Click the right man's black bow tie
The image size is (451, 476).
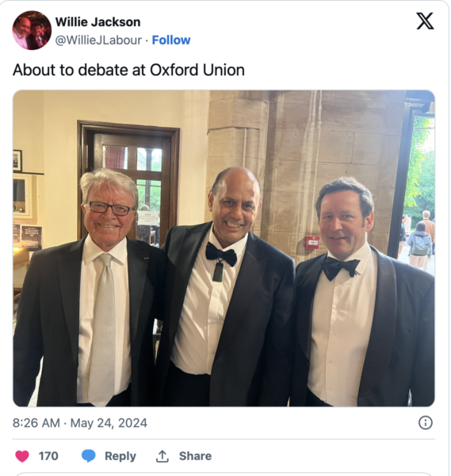coord(340,268)
